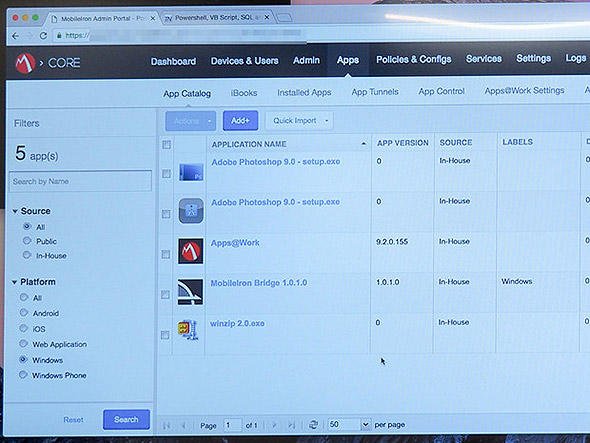The height and width of the screenshot is (443, 590).
Task: Open the Policies & Configs menu
Action: click(414, 59)
